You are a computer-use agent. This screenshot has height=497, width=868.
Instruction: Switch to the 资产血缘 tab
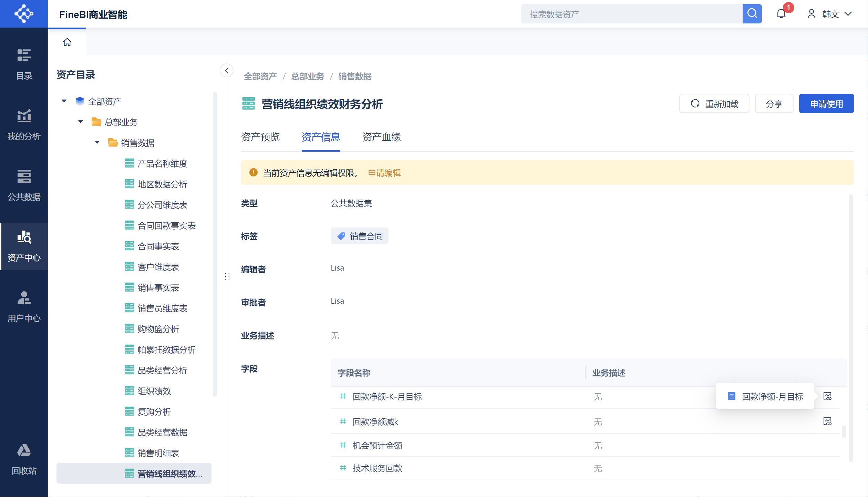pos(381,137)
